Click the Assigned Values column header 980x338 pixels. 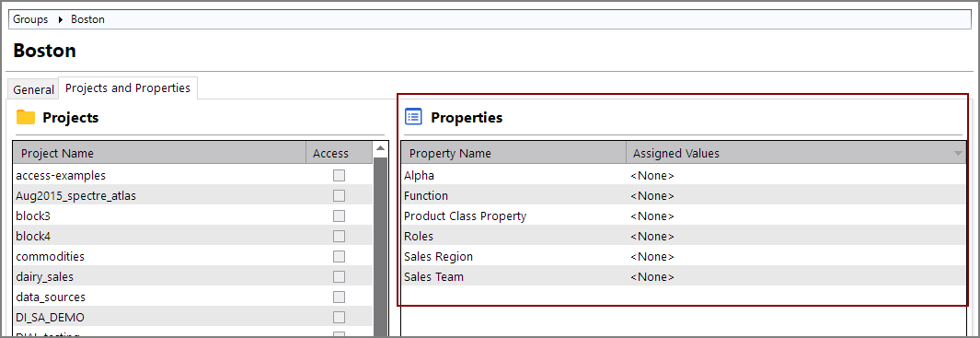pos(796,154)
